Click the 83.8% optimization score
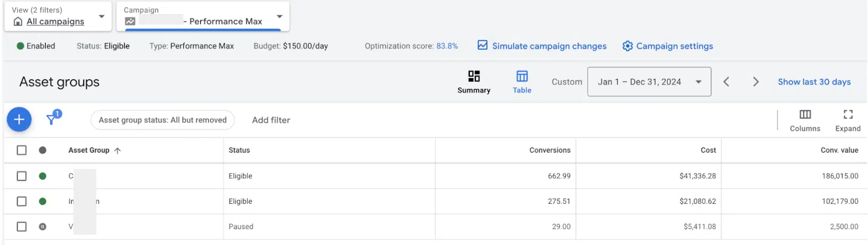 point(447,46)
